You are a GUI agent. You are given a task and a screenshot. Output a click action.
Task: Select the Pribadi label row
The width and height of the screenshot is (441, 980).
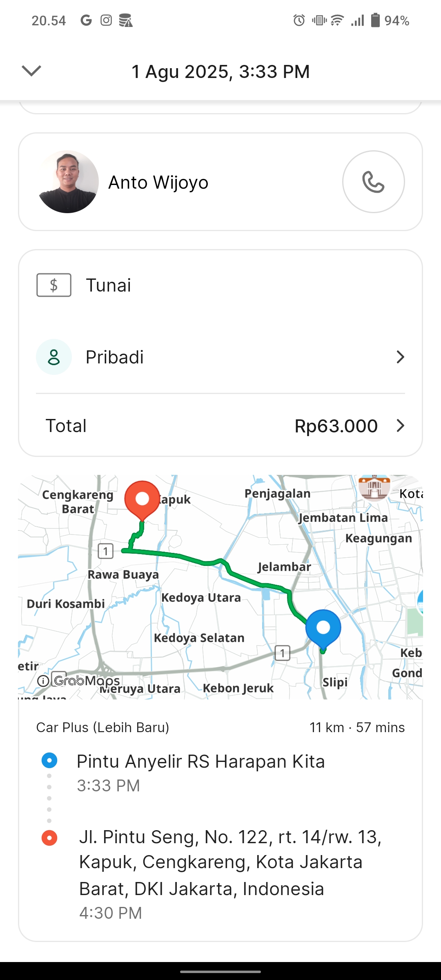115,357
